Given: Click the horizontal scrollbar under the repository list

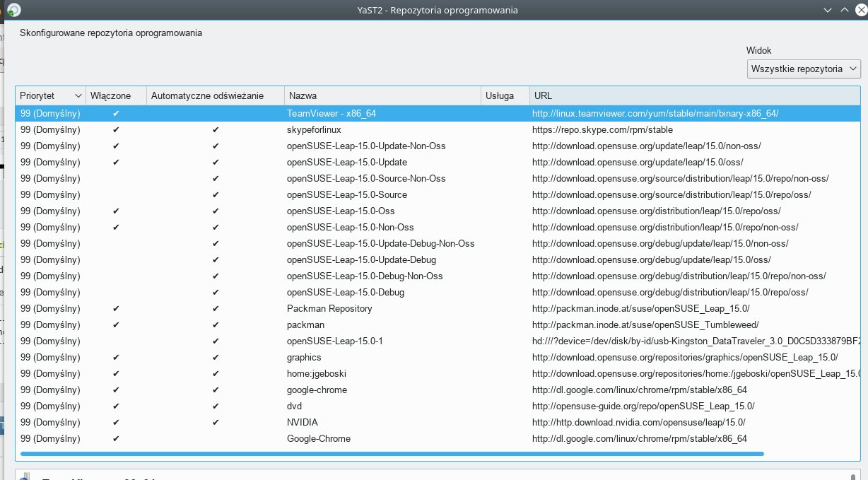Looking at the screenshot, I should coord(392,453).
